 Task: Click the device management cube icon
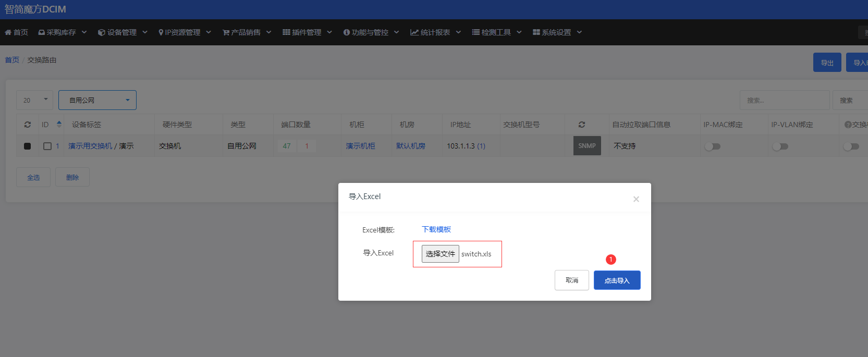coord(102,32)
